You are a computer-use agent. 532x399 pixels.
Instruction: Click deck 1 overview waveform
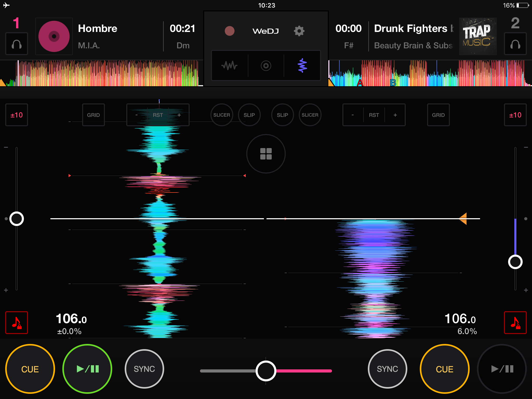(102, 73)
